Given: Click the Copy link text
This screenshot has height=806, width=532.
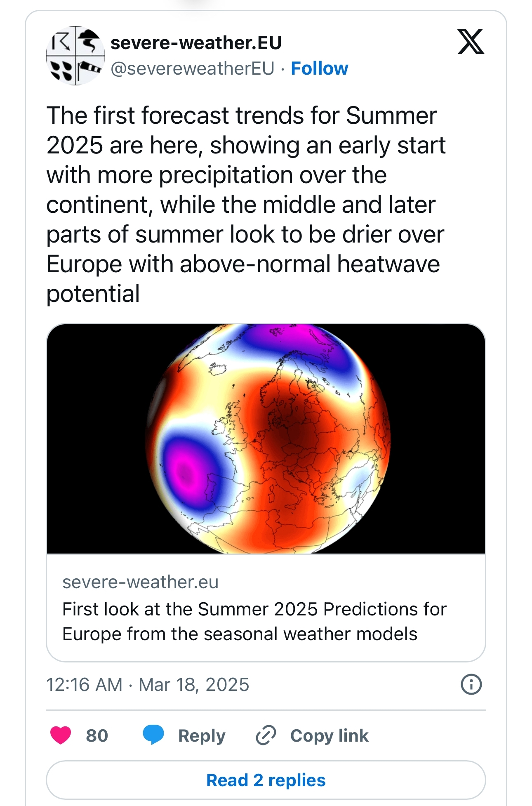Looking at the screenshot, I should (329, 735).
